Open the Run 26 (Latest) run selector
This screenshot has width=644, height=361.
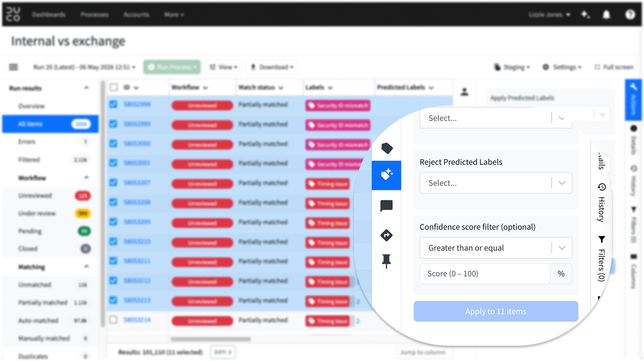click(x=84, y=67)
